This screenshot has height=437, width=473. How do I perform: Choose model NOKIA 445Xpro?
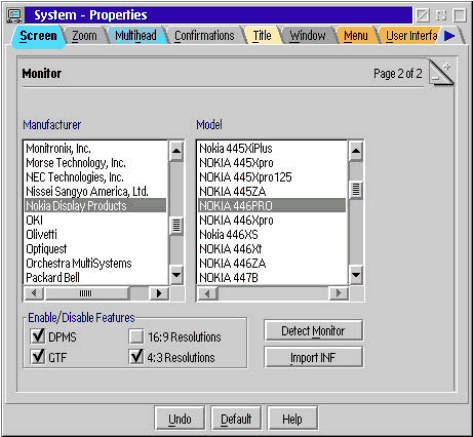272,163
